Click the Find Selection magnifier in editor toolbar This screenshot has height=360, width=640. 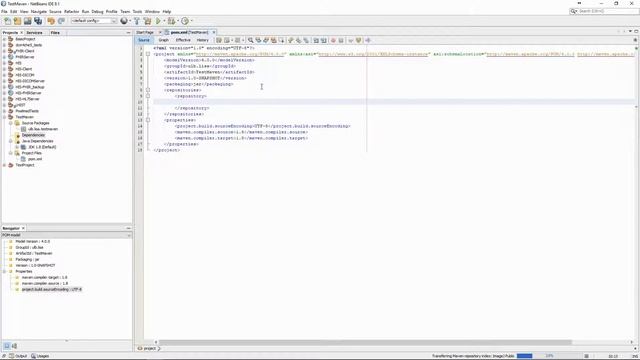coord(251,40)
